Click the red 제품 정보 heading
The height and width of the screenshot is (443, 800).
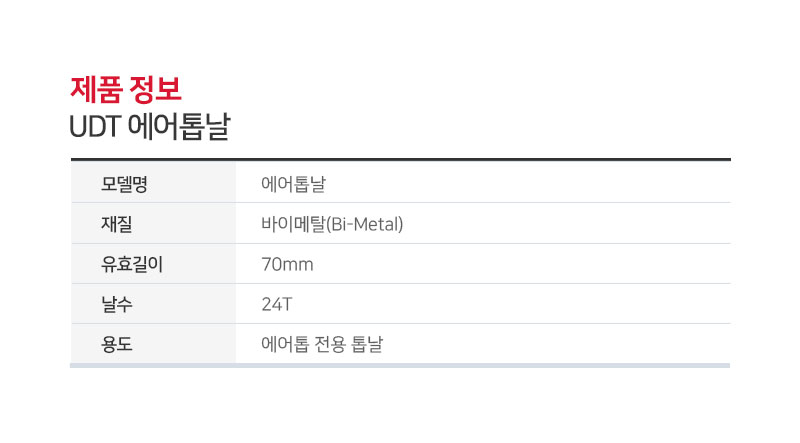pyautogui.click(x=126, y=89)
